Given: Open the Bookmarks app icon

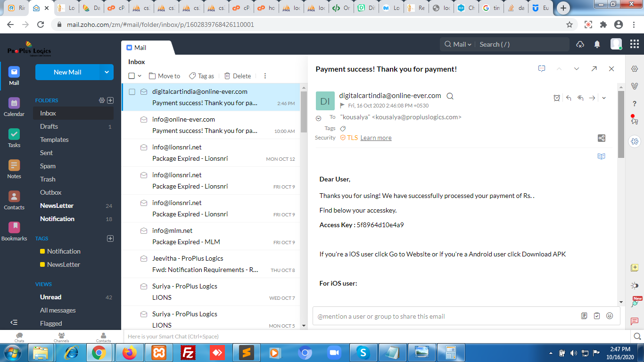Looking at the screenshot, I should [14, 231].
